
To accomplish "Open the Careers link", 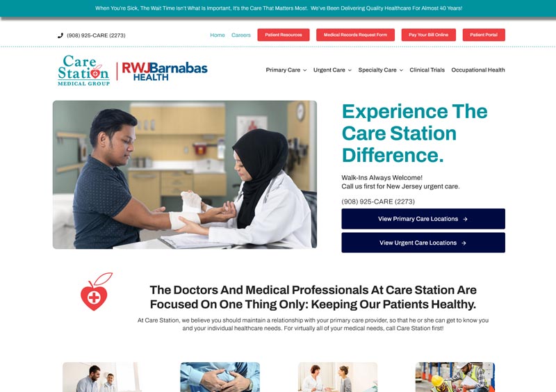I will point(241,35).
